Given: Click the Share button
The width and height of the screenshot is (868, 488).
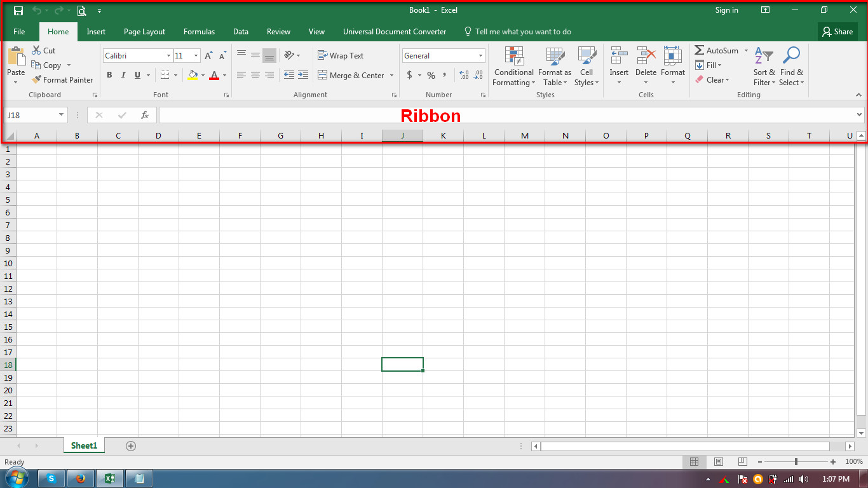Looking at the screenshot, I should 837,32.
